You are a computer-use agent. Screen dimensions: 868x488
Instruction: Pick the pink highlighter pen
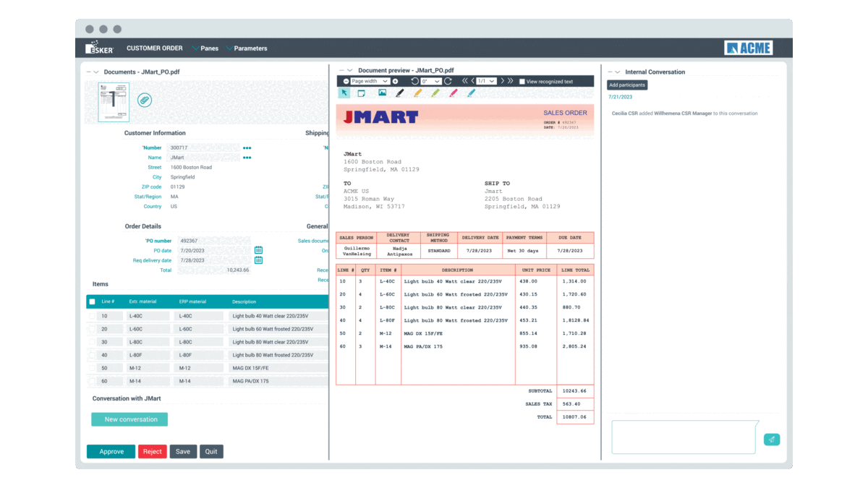(454, 93)
